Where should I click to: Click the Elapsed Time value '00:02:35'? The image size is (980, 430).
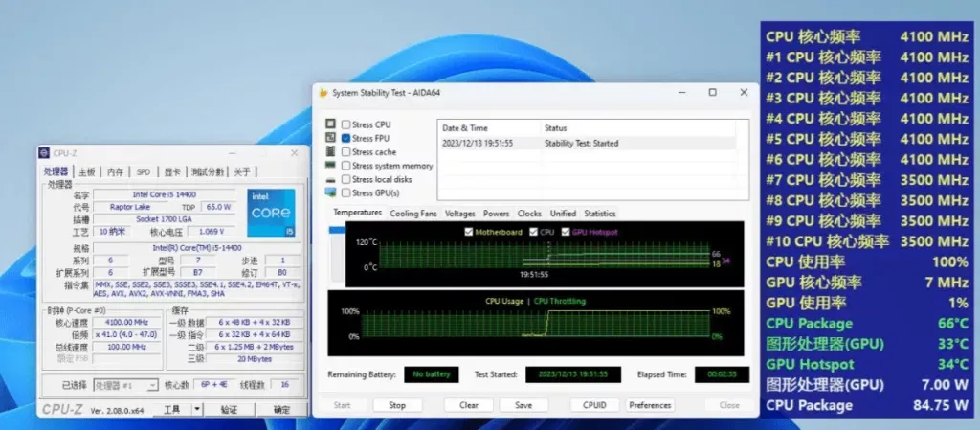click(x=722, y=374)
